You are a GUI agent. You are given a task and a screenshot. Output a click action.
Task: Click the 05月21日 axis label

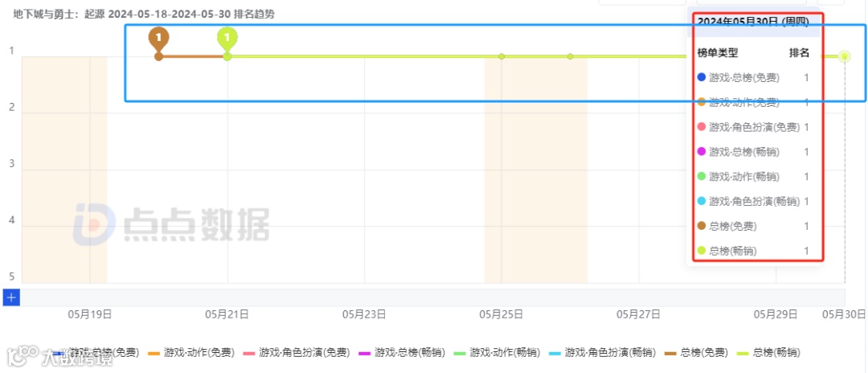click(227, 314)
